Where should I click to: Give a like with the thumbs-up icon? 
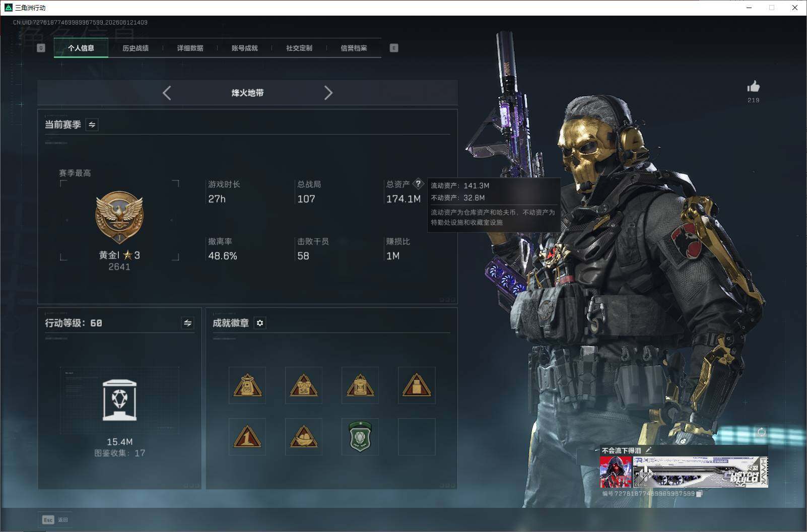pyautogui.click(x=754, y=87)
